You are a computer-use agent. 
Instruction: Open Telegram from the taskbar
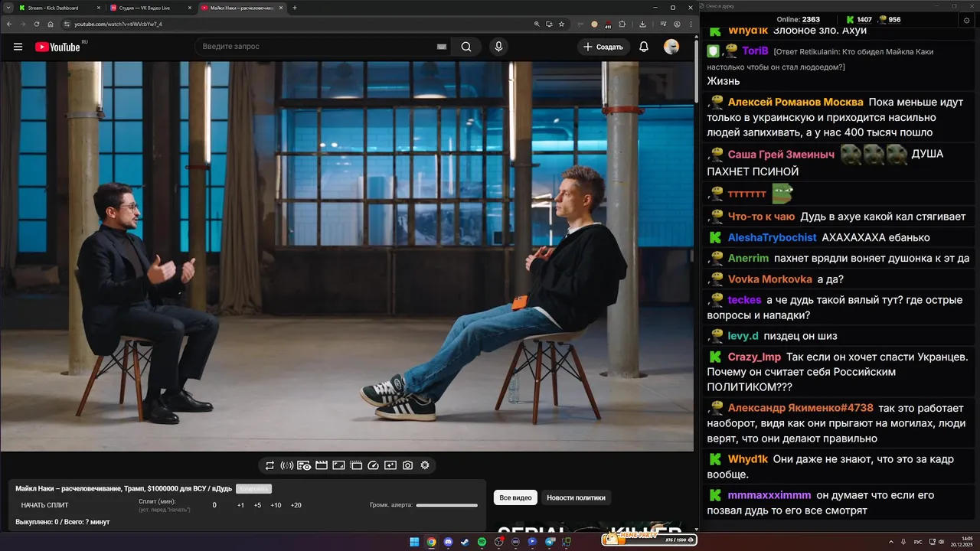pyautogui.click(x=549, y=542)
